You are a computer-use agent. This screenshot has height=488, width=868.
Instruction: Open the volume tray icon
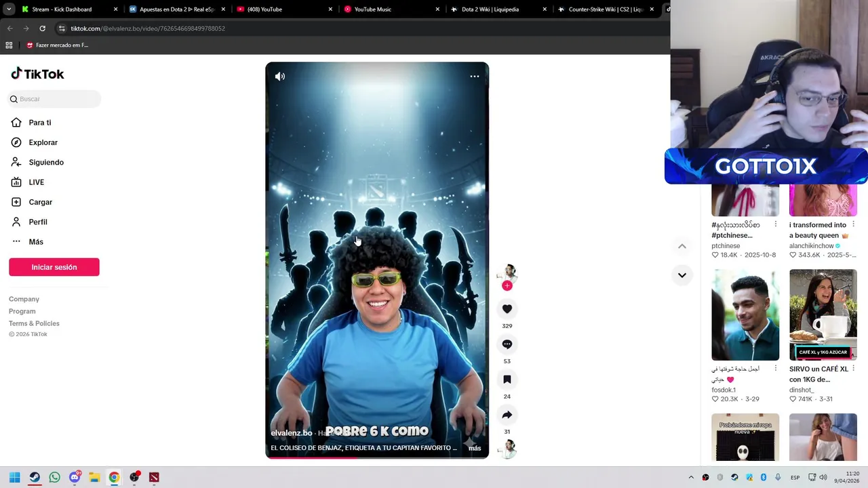pyautogui.click(x=823, y=477)
